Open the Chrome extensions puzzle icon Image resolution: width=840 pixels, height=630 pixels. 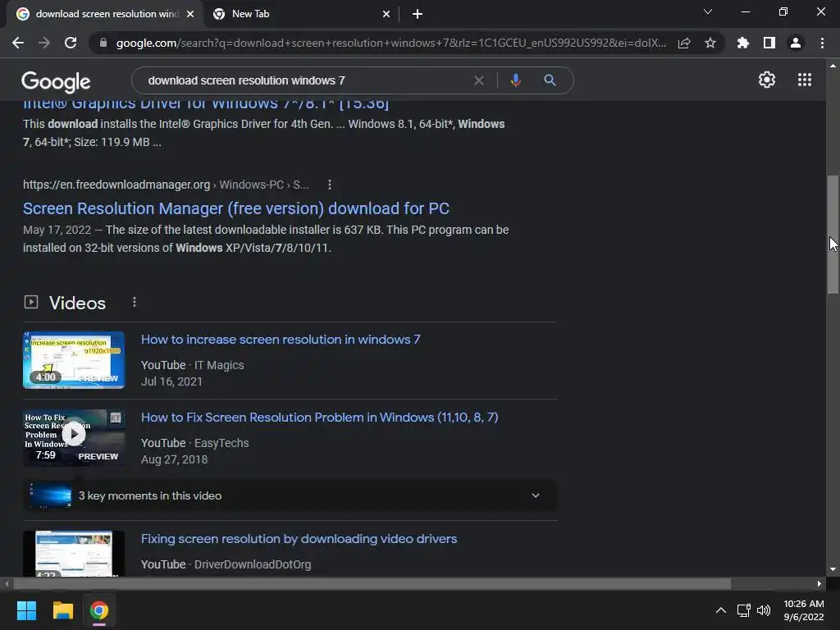click(743, 43)
